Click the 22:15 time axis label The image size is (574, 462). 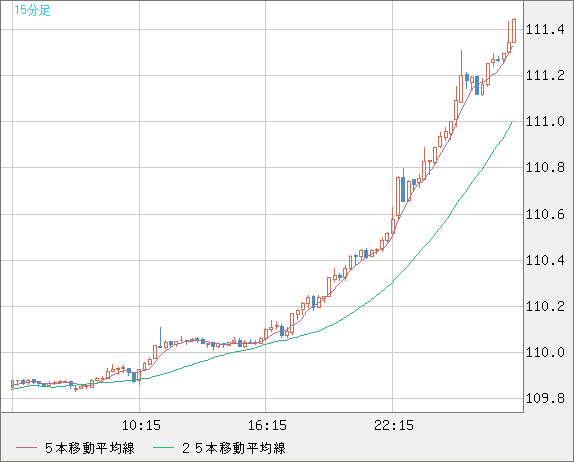point(394,425)
